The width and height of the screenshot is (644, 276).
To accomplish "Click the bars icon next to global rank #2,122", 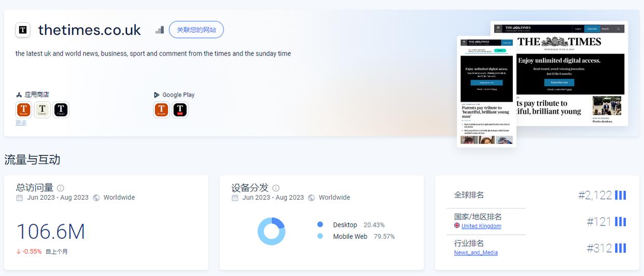I will point(620,196).
